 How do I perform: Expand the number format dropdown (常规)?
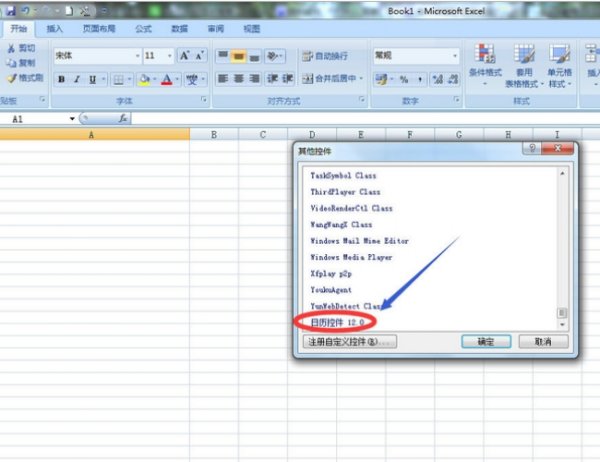(x=455, y=56)
